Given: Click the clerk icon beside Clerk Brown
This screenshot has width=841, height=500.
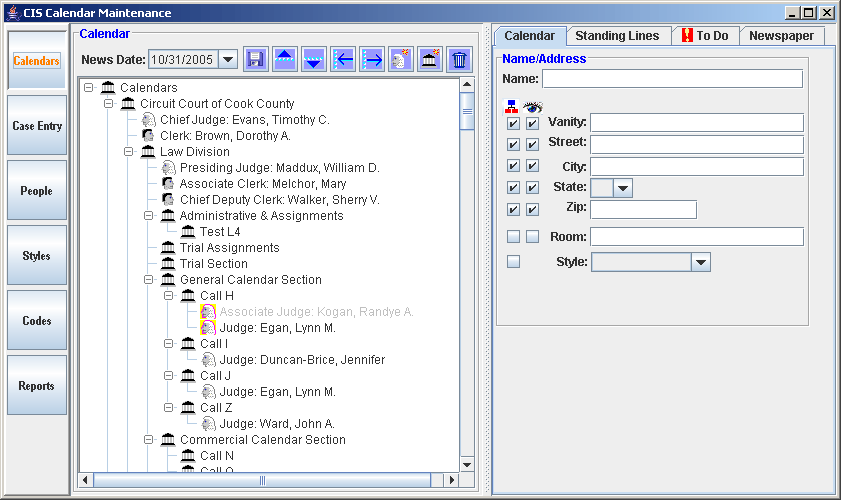Looking at the screenshot, I should [148, 136].
